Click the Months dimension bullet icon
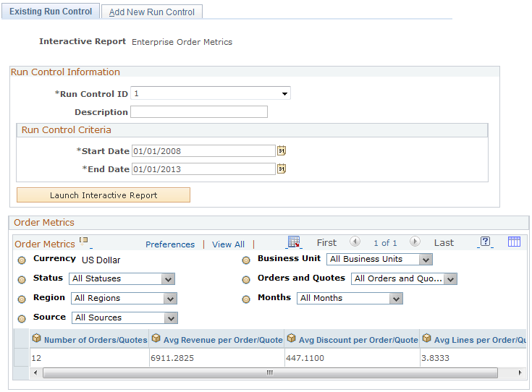This screenshot has width=532, height=392. click(246, 299)
